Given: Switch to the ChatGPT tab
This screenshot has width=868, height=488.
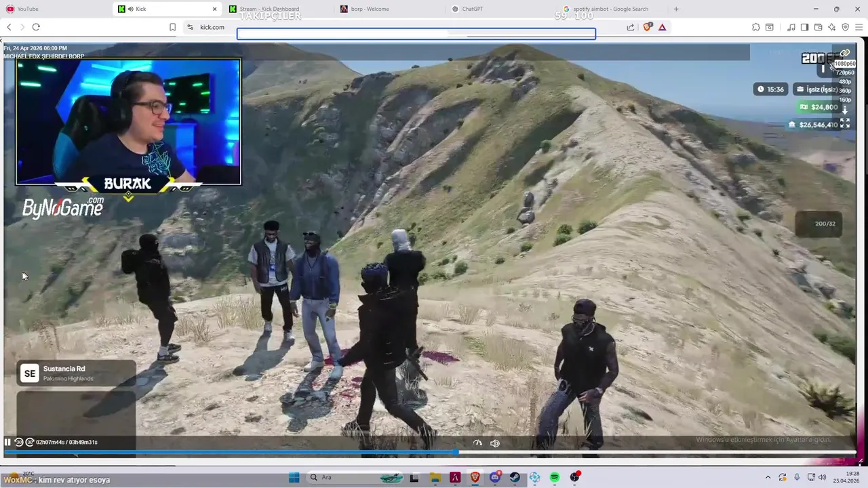Looking at the screenshot, I should [502, 9].
